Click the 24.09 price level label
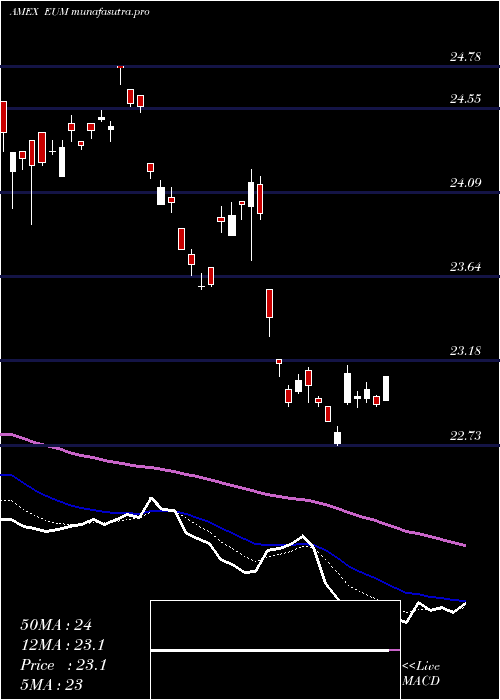This screenshot has width=500, height=700. (466, 183)
